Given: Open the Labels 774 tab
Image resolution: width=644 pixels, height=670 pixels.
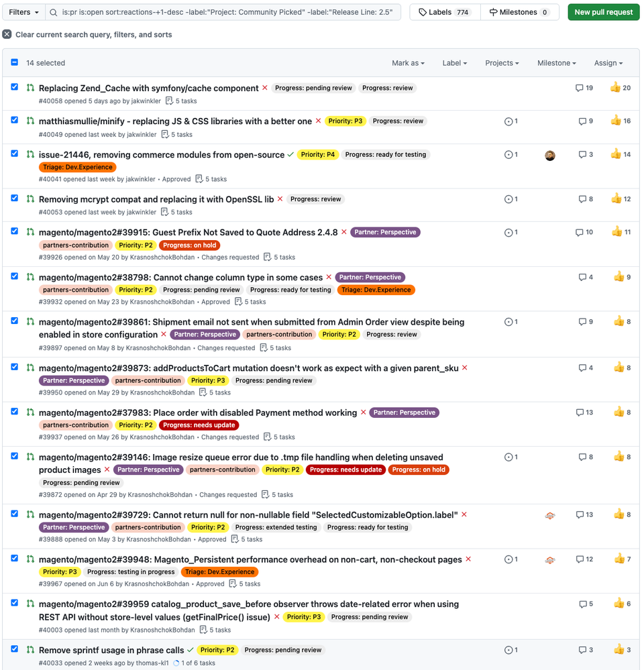Looking at the screenshot, I should point(444,12).
